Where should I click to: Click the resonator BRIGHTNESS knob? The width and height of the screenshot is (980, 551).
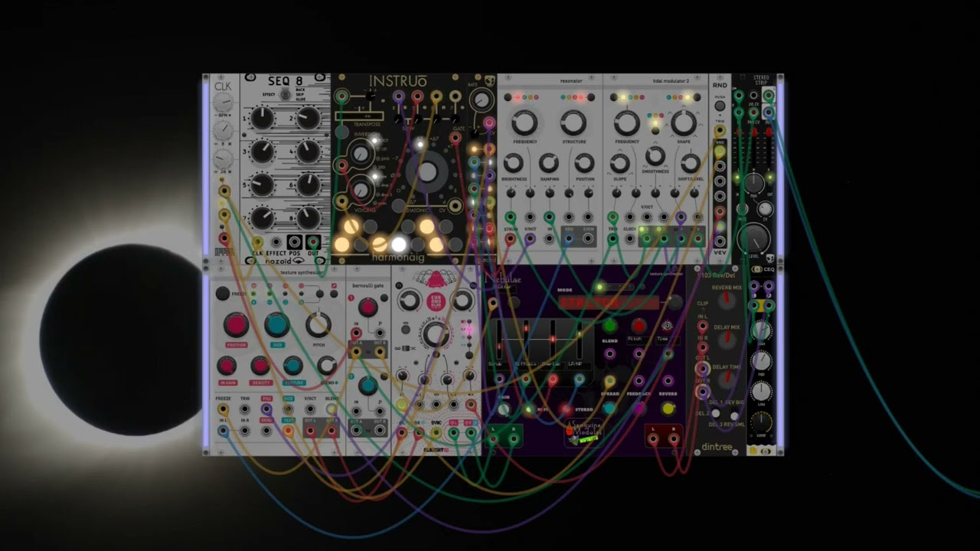pyautogui.click(x=513, y=162)
